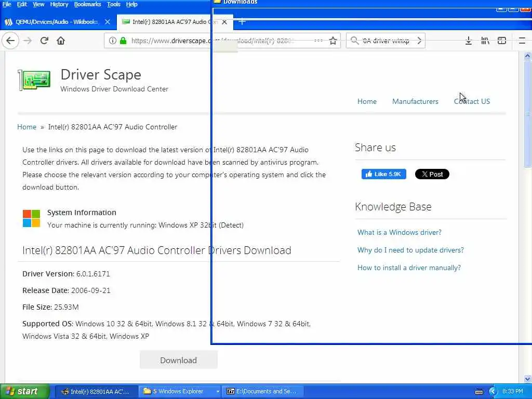Open the Manufacturers nav link

tap(415, 101)
